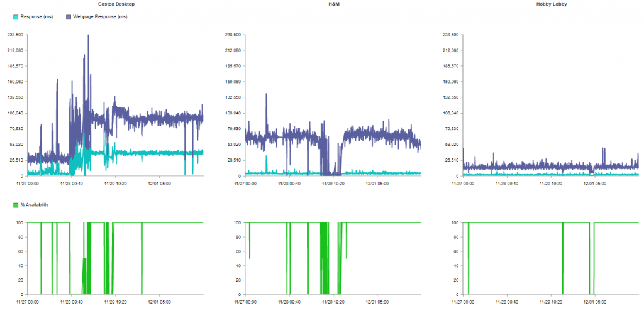Click the 60 axis label on Costco availability chart

pyautogui.click(x=22, y=251)
